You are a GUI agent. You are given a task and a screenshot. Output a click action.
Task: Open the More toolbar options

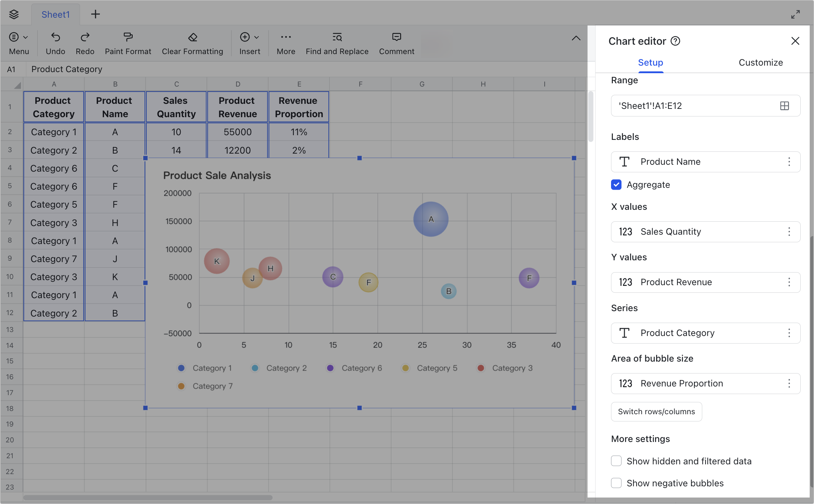tap(286, 37)
